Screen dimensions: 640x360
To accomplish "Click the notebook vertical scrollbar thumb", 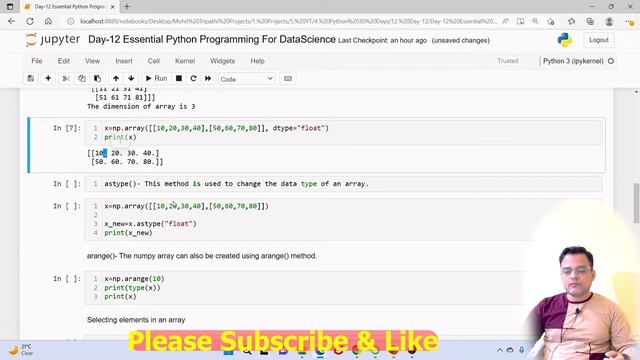I will click(636, 203).
